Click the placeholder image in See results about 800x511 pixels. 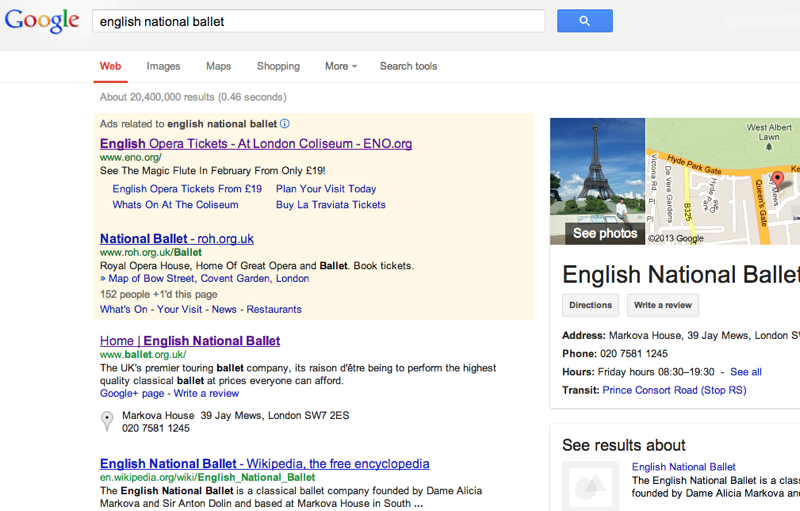[x=590, y=486]
